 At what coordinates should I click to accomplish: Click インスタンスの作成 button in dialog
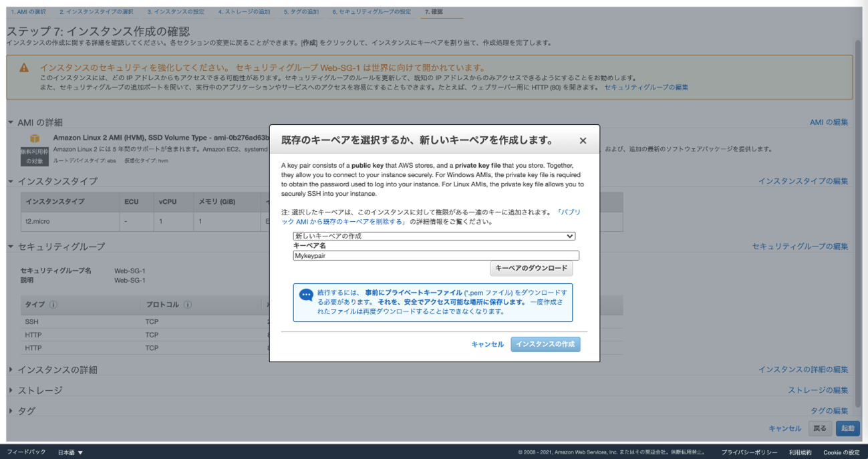(x=545, y=344)
